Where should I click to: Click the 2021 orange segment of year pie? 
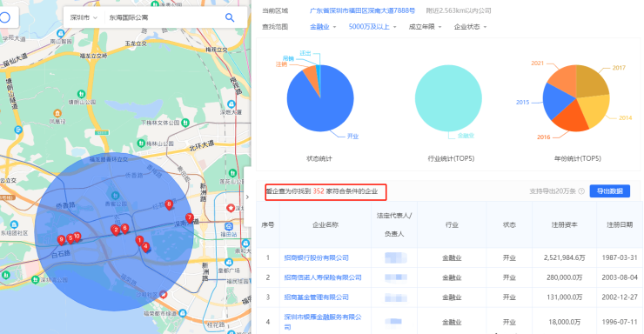click(565, 80)
